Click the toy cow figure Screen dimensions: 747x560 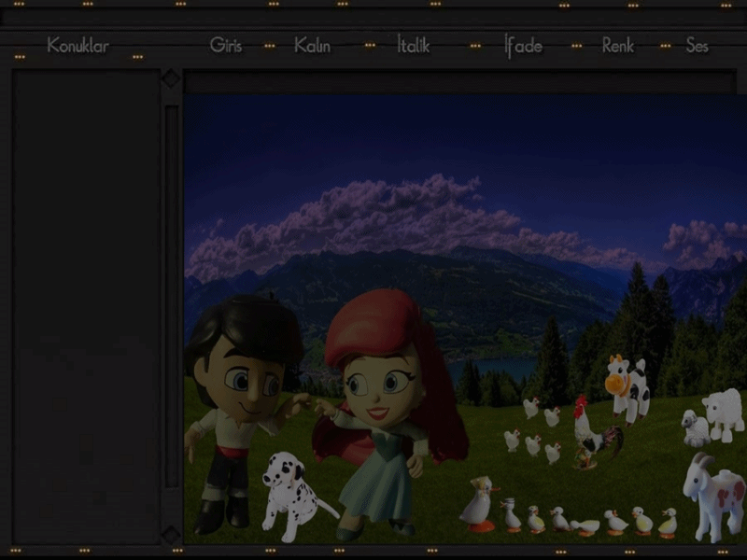tap(627, 387)
